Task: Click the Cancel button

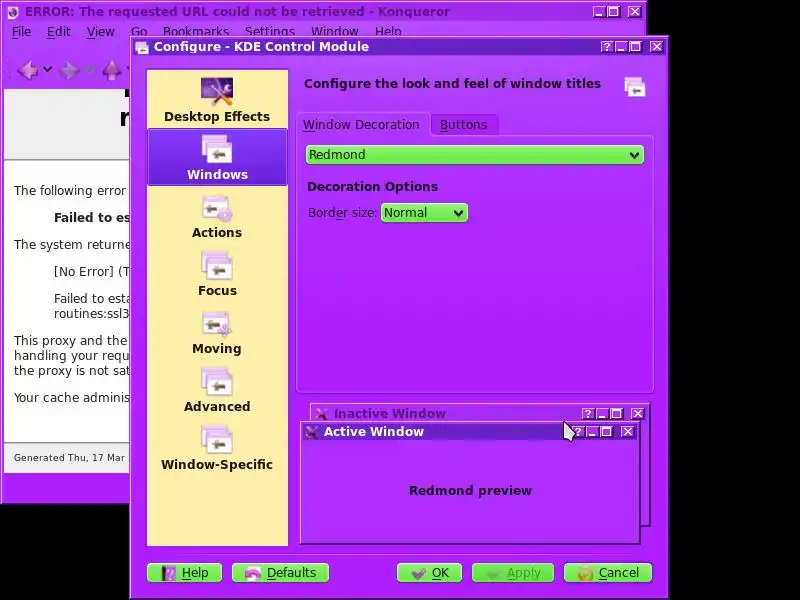Action: point(608,573)
